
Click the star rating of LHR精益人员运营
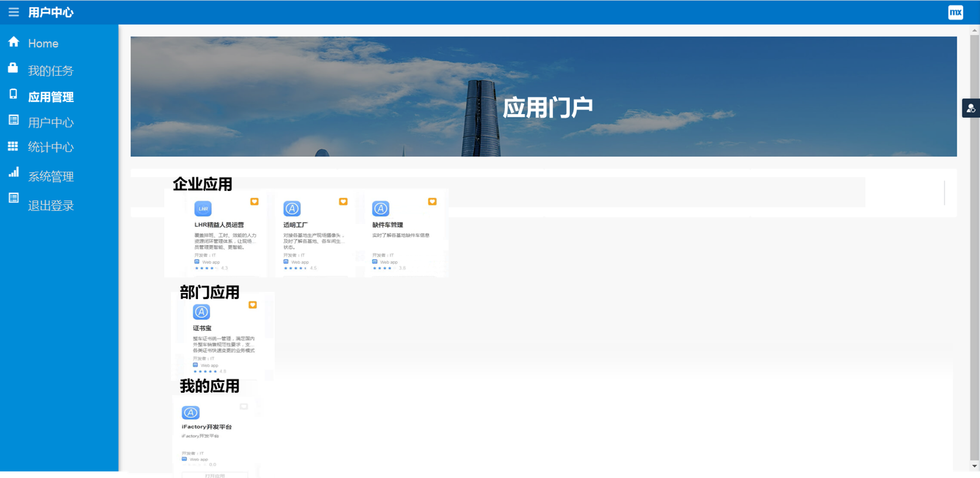(206, 268)
